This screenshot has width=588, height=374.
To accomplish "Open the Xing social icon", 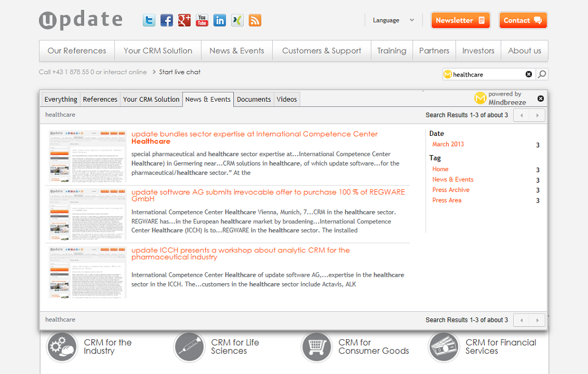I will click(x=238, y=20).
